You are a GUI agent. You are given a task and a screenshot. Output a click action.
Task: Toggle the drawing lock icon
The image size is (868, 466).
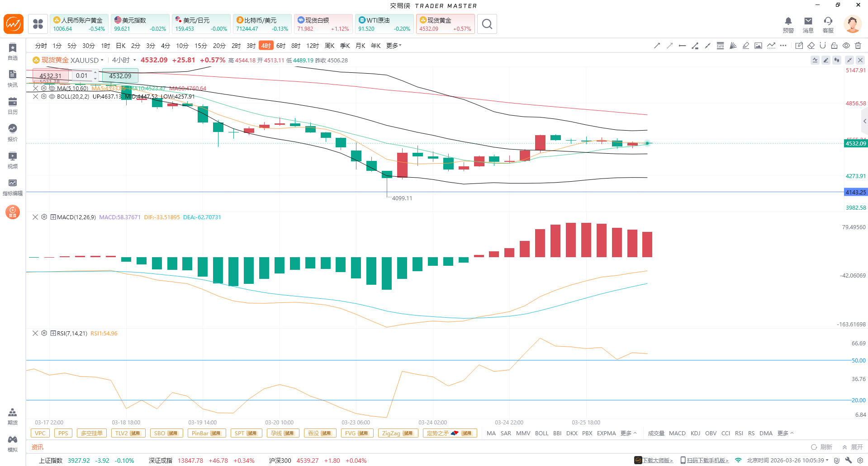(835, 46)
